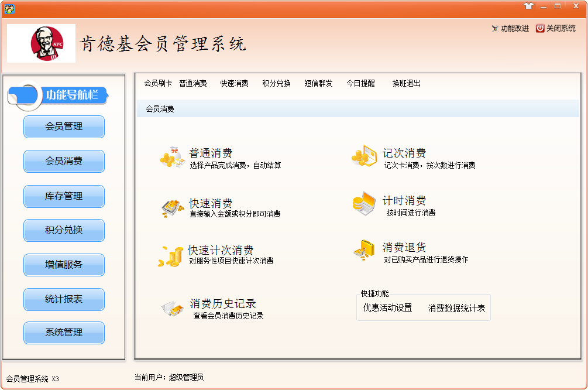Click the 功能改进 tool icon

tap(495, 29)
